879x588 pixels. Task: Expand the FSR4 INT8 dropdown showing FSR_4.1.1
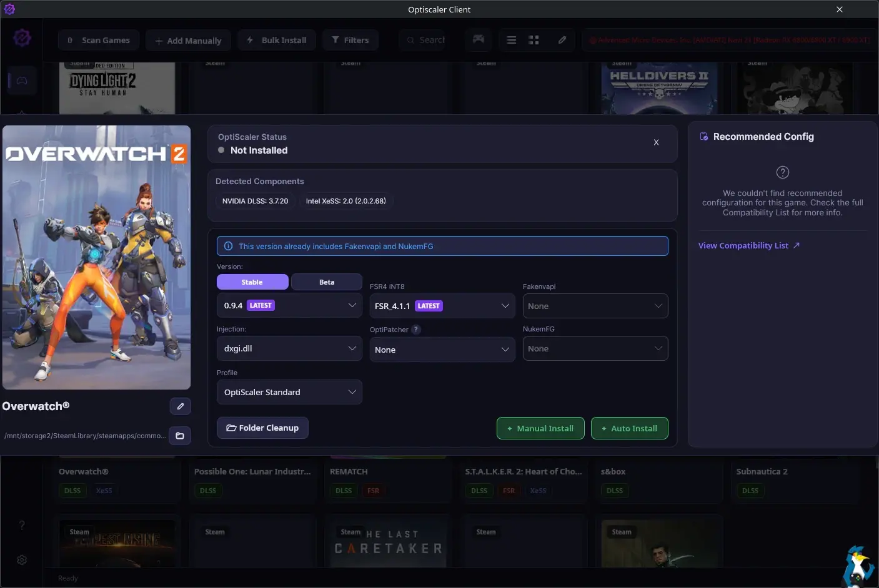442,306
